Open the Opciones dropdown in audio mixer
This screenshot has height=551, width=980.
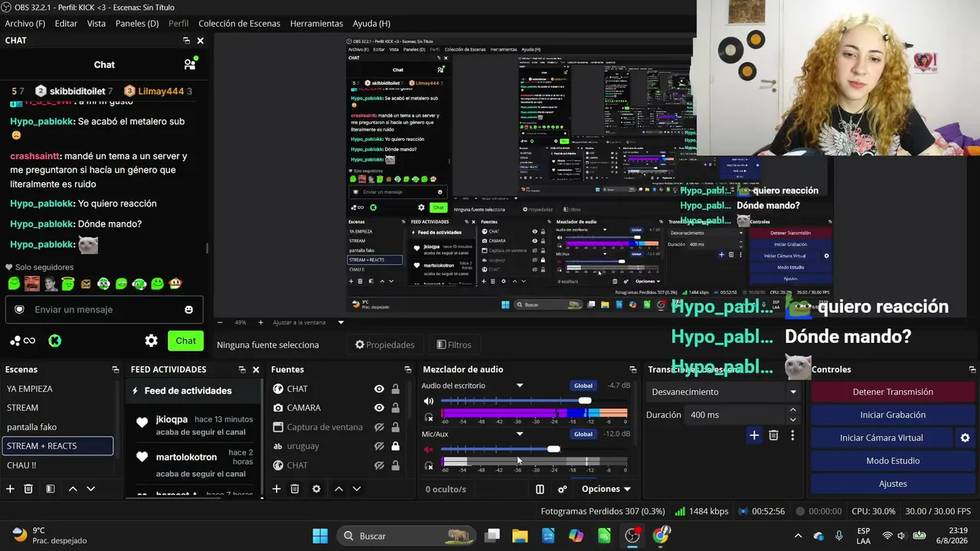(606, 489)
